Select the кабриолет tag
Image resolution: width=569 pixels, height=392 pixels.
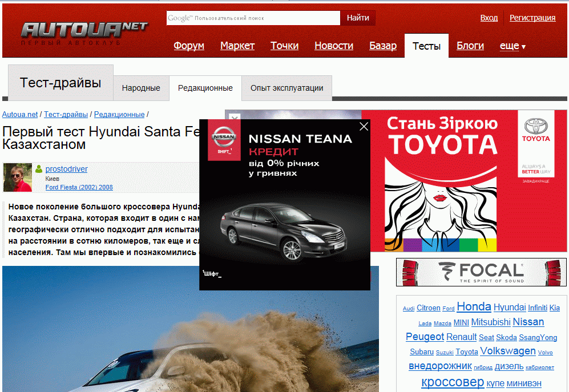(x=539, y=367)
